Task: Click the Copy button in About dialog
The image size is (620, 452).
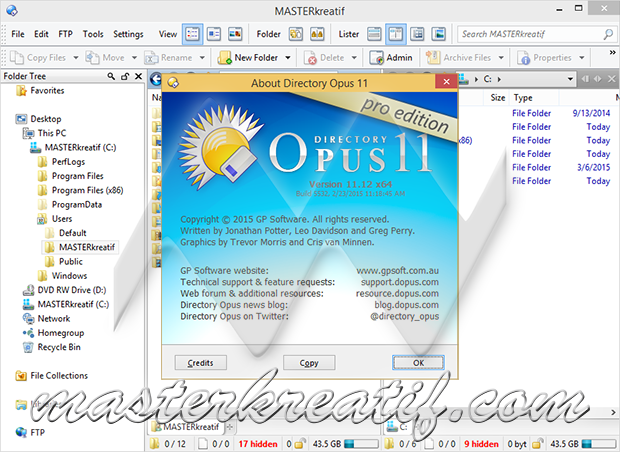Action: coord(309,363)
